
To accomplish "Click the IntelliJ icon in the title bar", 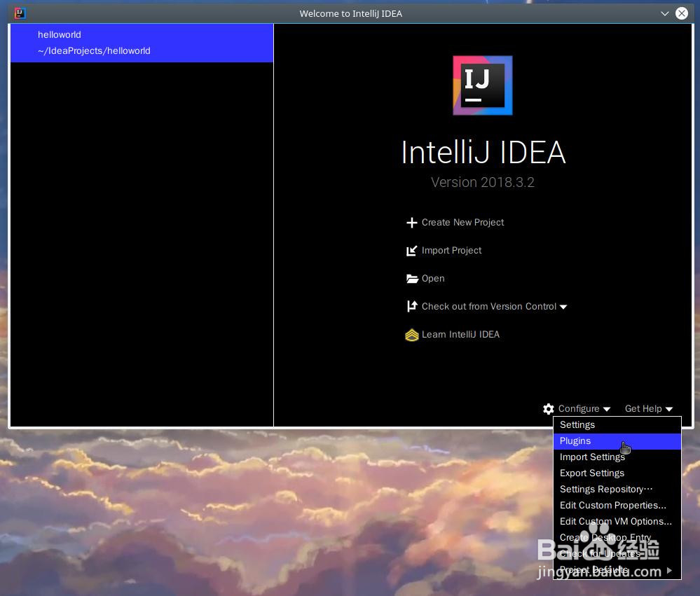I will (x=20, y=13).
